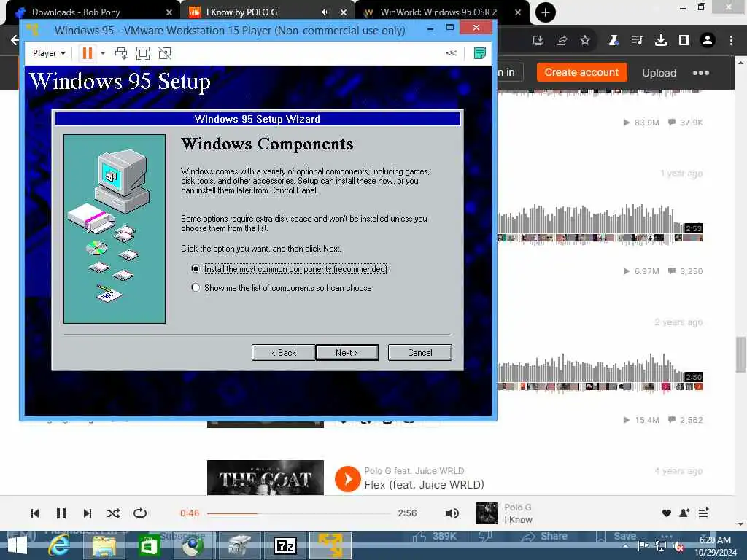
Task: Enter VMware full screen mode
Action: [x=142, y=52]
